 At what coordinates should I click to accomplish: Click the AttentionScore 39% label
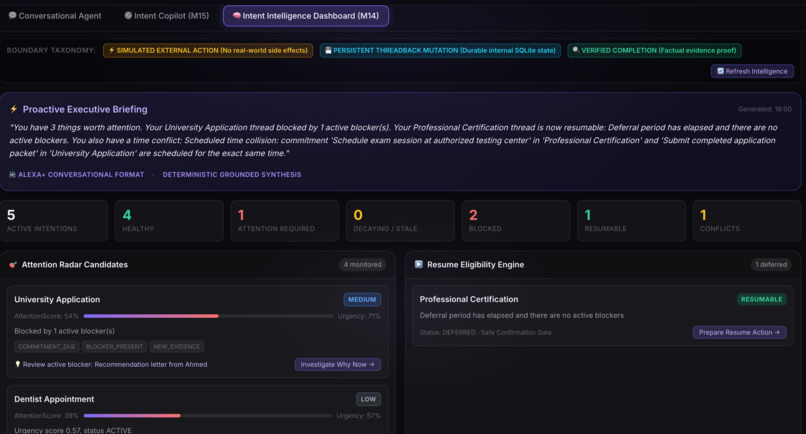tap(46, 415)
